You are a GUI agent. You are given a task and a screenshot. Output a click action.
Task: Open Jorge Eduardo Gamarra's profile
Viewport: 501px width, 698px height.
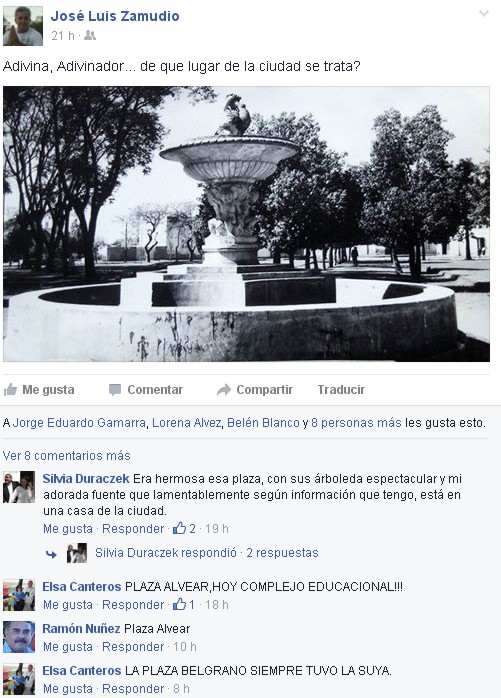tap(79, 422)
